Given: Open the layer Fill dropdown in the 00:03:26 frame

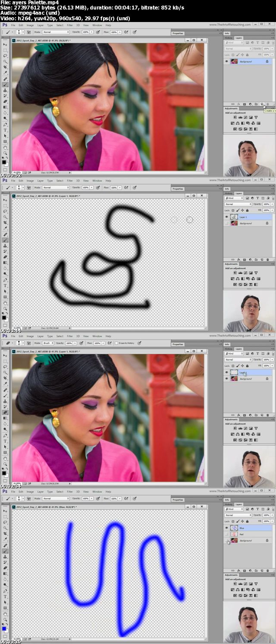Looking at the screenshot, I should tap(272, 521).
